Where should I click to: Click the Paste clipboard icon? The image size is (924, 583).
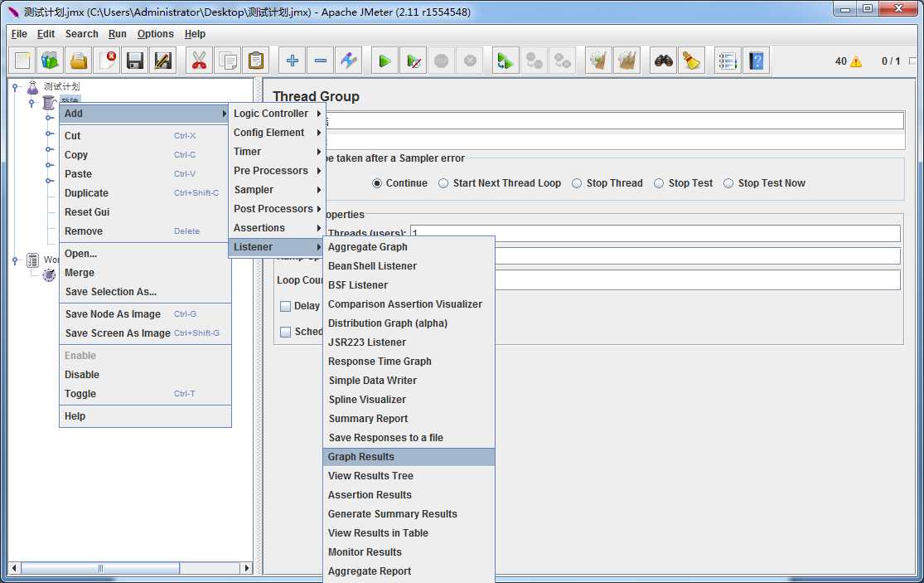[x=256, y=61]
